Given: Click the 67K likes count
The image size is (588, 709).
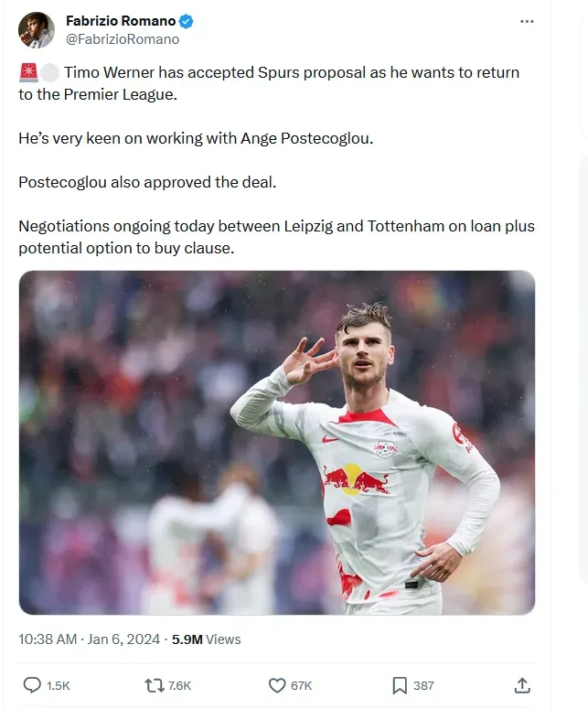Looking at the screenshot, I should 302,685.
